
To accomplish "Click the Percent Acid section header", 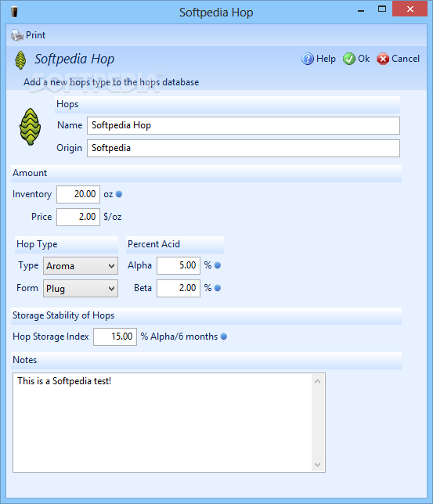I will 175,245.
